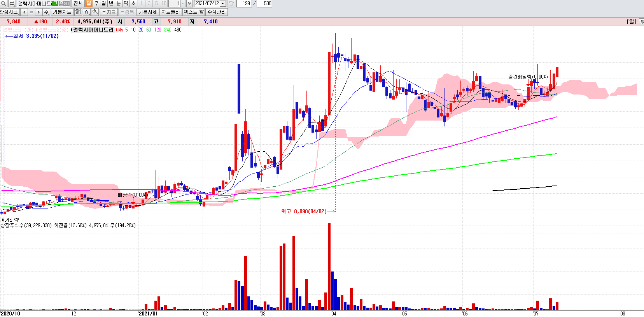The height and width of the screenshot is (317, 644).
Task: Click the 수 toolbar button
Action: point(46,12)
